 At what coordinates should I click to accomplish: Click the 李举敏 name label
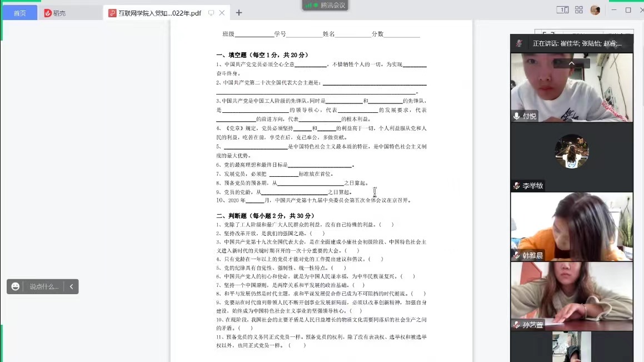pyautogui.click(x=533, y=186)
